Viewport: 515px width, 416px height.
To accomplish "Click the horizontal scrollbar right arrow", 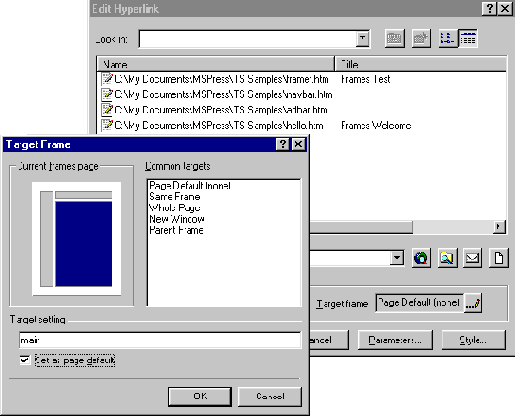I will 499,227.
